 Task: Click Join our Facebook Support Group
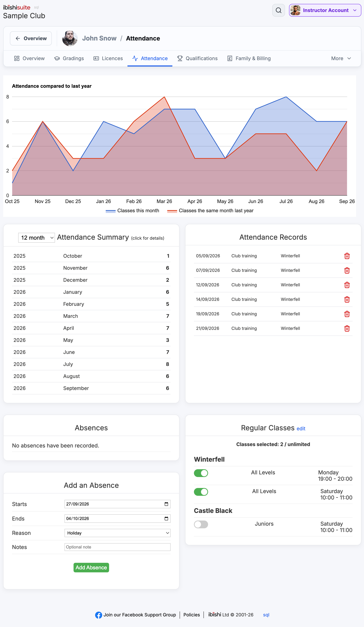click(x=139, y=615)
